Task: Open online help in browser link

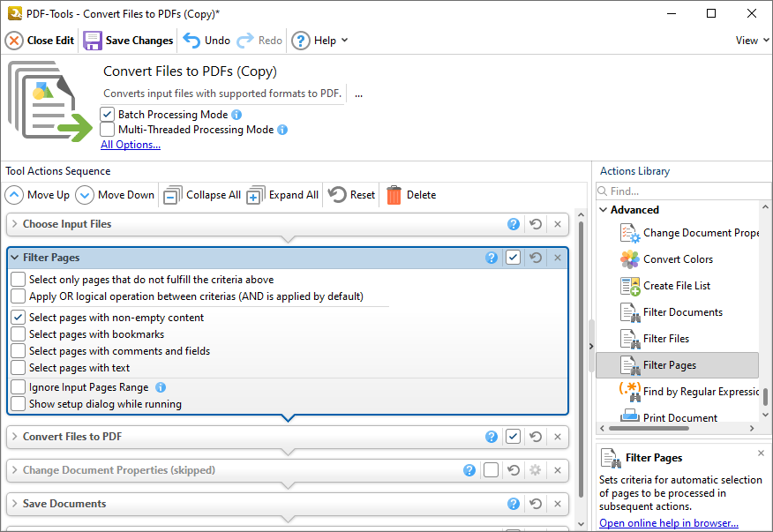Action: pyautogui.click(x=669, y=523)
